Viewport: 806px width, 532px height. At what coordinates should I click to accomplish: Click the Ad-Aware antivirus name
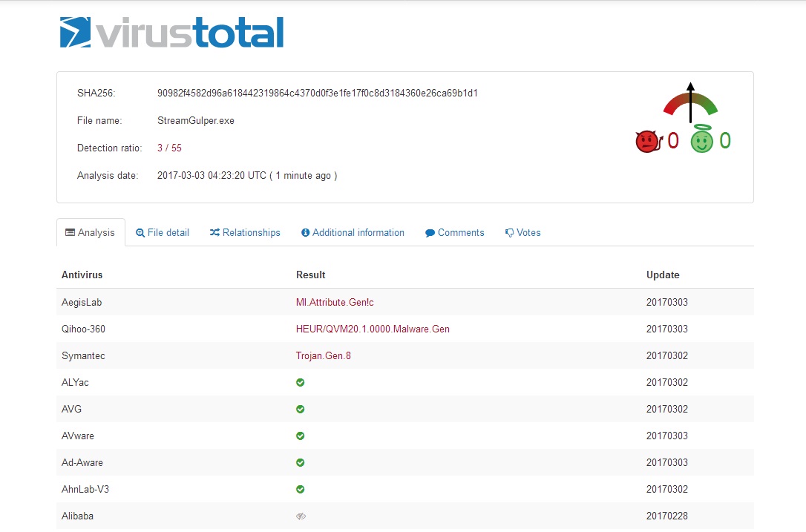pyautogui.click(x=82, y=462)
